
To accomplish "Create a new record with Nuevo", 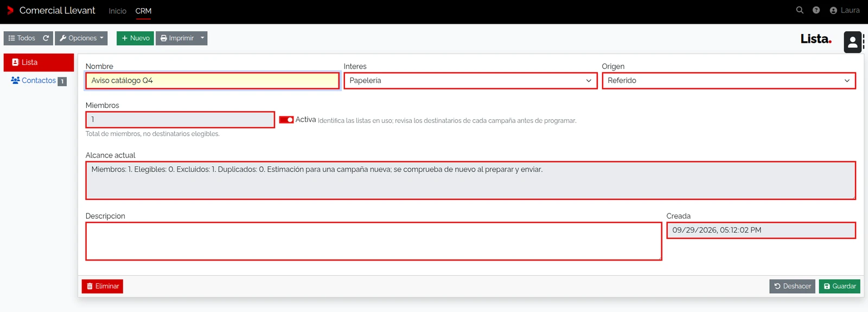I will [x=135, y=38].
